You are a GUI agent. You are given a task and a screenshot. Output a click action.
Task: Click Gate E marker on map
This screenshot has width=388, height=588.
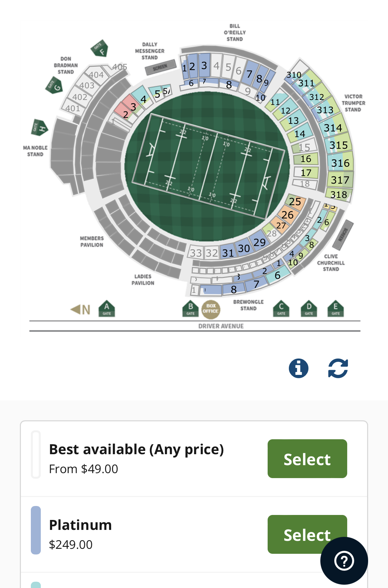click(x=336, y=308)
